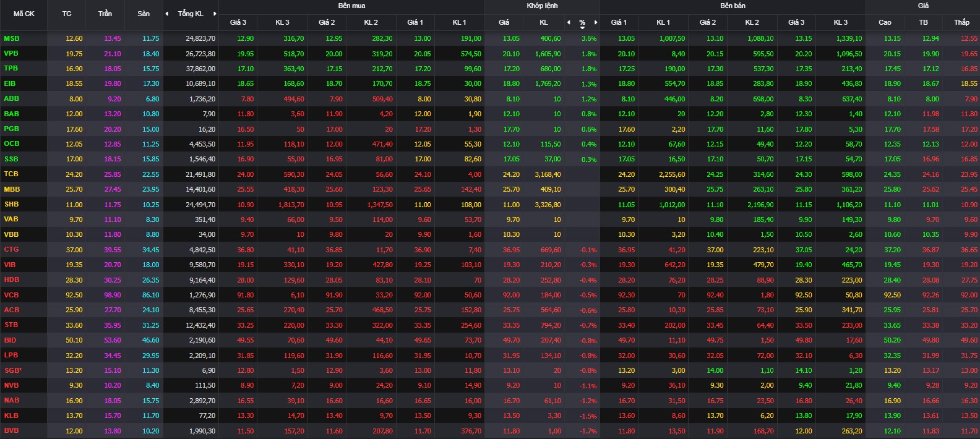Open the SGB* stock symbol
The height and width of the screenshot is (439, 980).
click(x=12, y=370)
